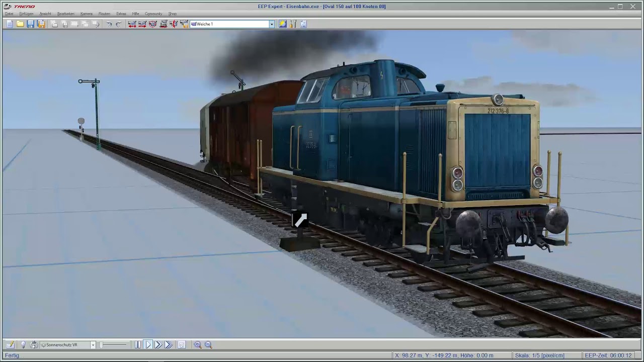Click the camera icon next to Sonnenschutz
Screen dimensions: 644x362
pos(34,344)
